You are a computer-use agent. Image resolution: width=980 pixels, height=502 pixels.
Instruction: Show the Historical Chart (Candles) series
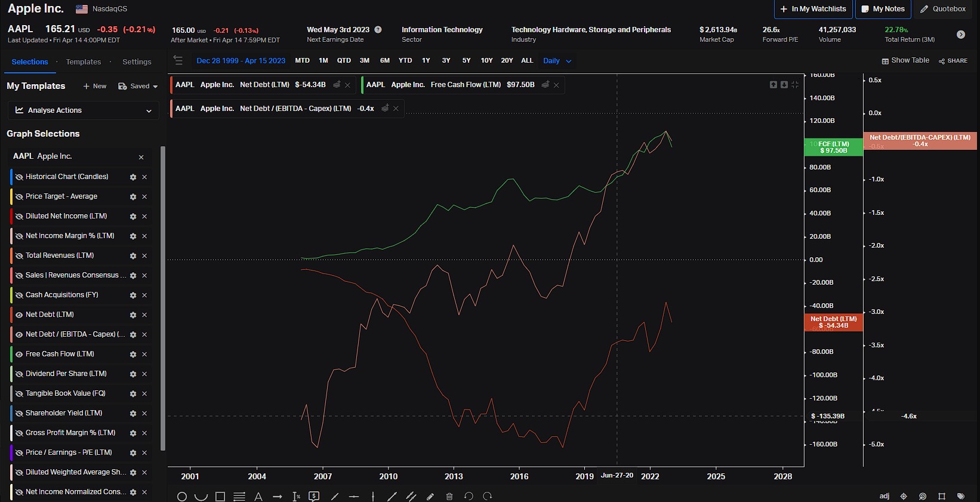(x=19, y=177)
